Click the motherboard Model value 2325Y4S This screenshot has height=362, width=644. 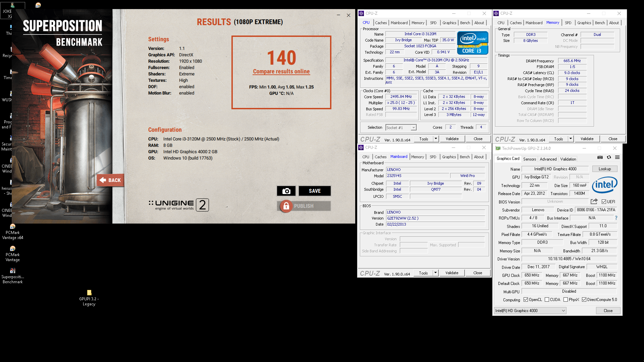click(417, 176)
